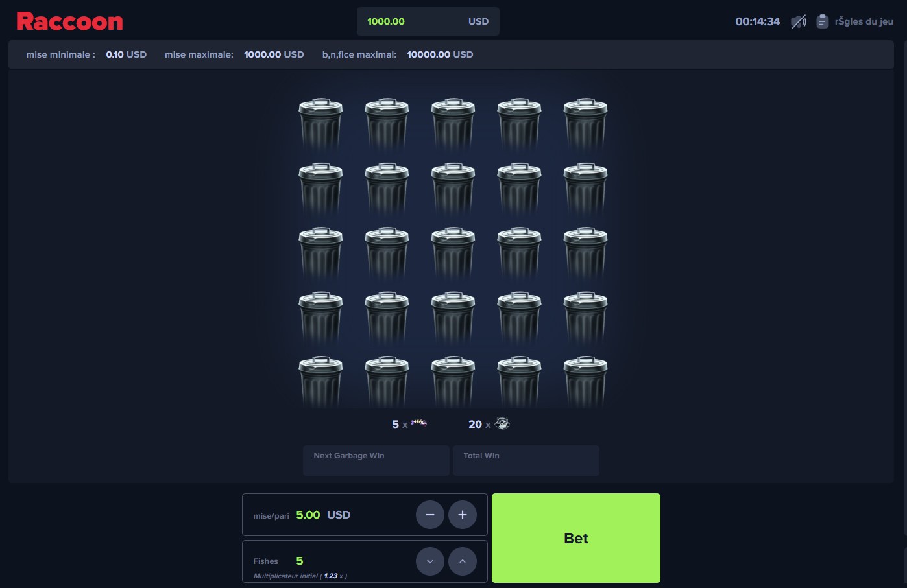Choose the bottom-left trash can
907x588 pixels.
tap(320, 381)
